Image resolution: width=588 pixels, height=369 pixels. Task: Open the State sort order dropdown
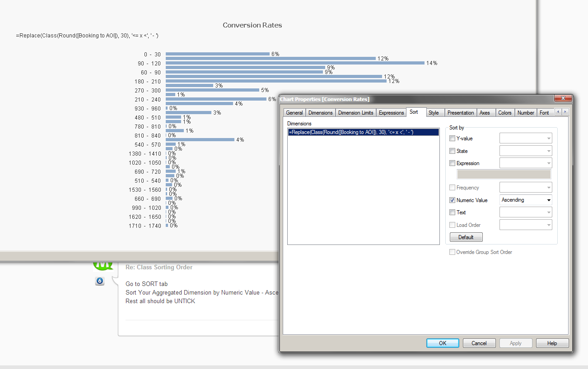tap(526, 151)
